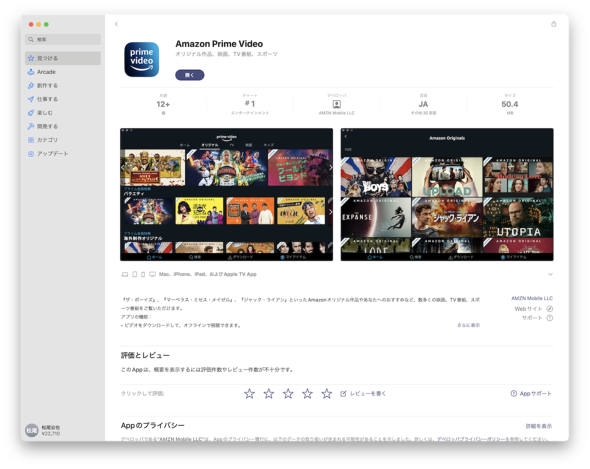590x469 pixels.
Task: Click the Prime Video app icon
Action: pyautogui.click(x=141, y=59)
